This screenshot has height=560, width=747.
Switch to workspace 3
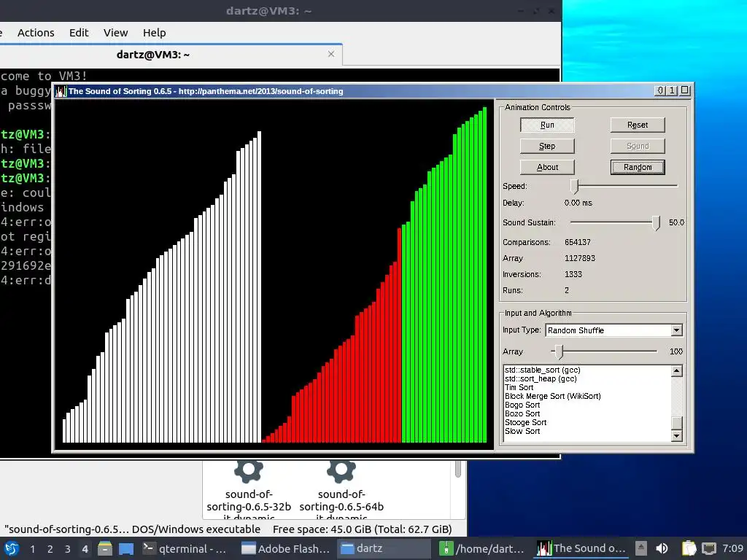point(68,549)
